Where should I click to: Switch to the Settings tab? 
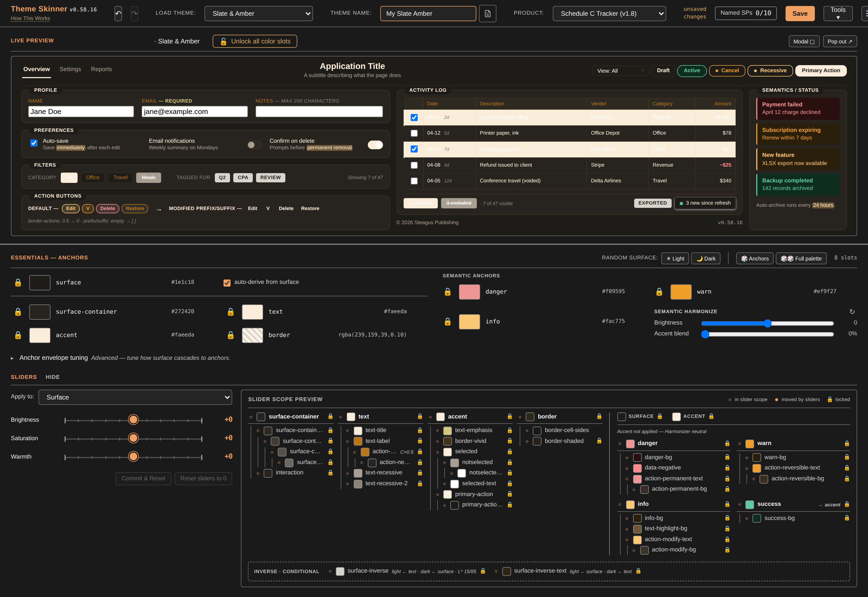tap(70, 69)
